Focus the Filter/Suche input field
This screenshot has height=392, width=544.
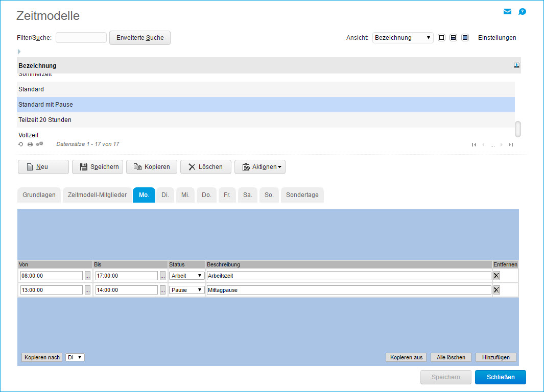click(x=81, y=37)
